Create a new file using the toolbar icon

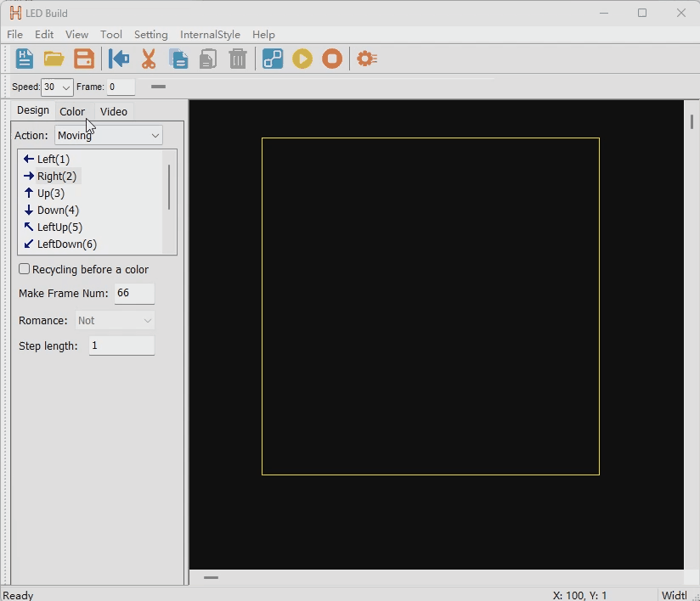pyautogui.click(x=24, y=59)
